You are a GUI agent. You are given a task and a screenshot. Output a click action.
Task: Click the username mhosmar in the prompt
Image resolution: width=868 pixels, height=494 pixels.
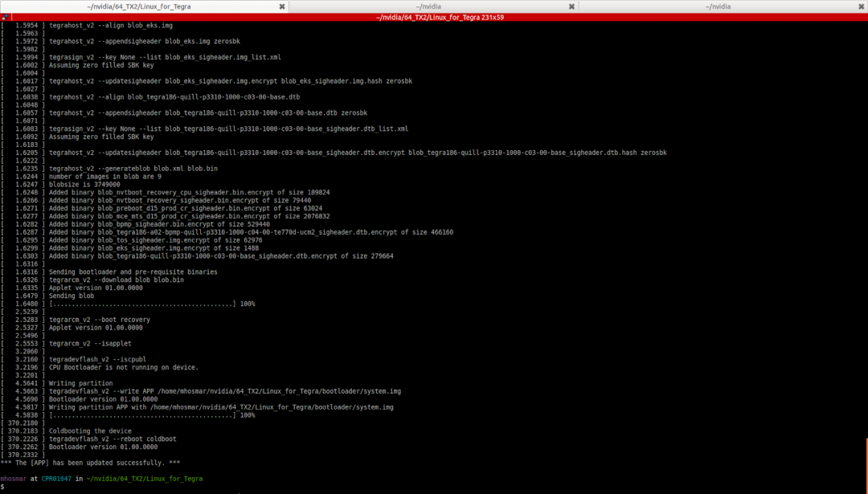point(14,478)
